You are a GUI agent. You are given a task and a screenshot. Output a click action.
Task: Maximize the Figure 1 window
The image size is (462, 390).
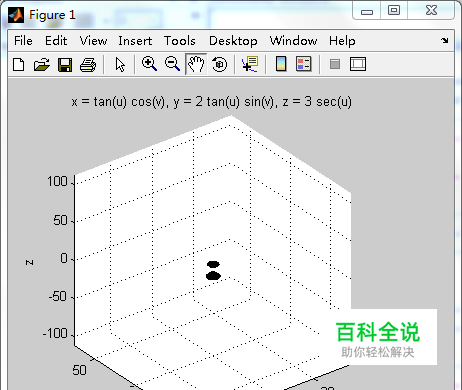coord(394,10)
